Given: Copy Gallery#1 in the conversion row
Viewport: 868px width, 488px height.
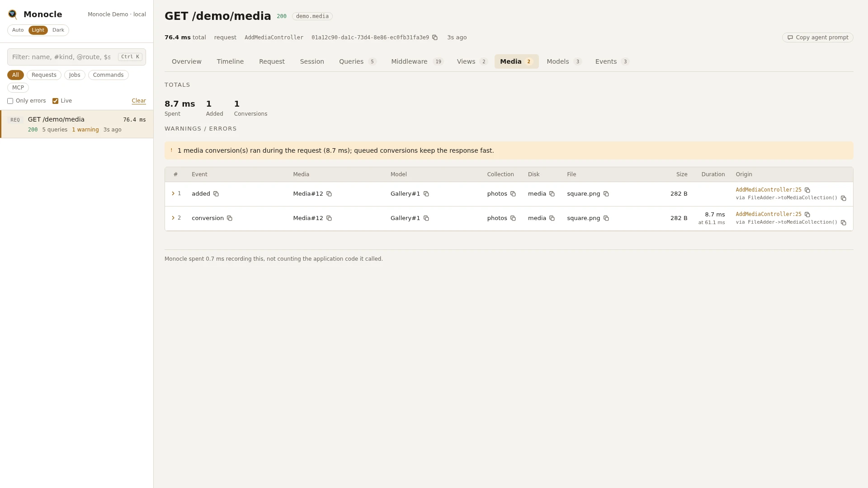Looking at the screenshot, I should (426, 218).
